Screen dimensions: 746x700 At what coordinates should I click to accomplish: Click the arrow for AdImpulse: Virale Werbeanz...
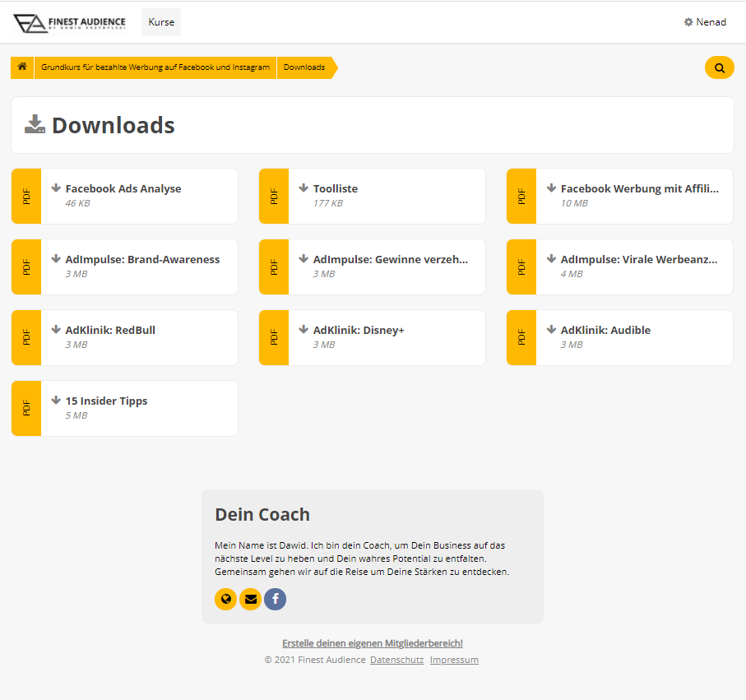click(551, 259)
